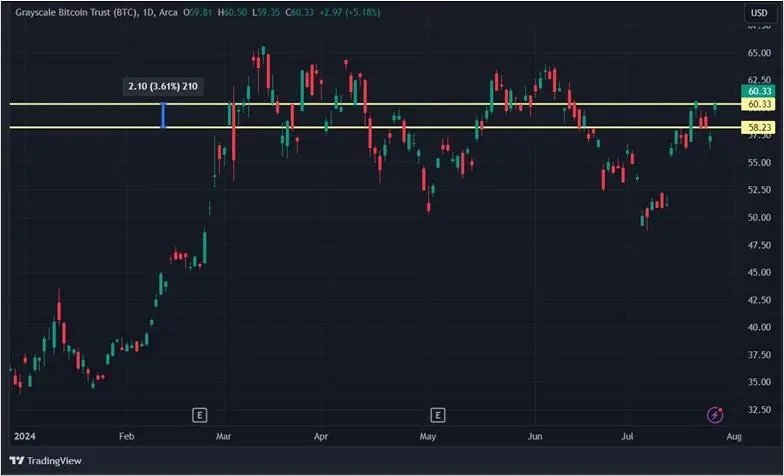This screenshot has width=784, height=476.
Task: Click the C60.33 close value in header
Action: click(x=300, y=12)
